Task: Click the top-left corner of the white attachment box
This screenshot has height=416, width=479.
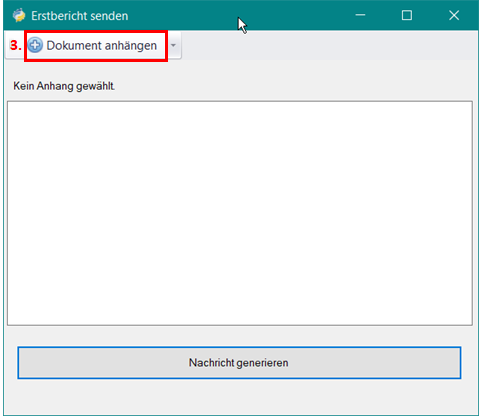Action: coord(9,103)
